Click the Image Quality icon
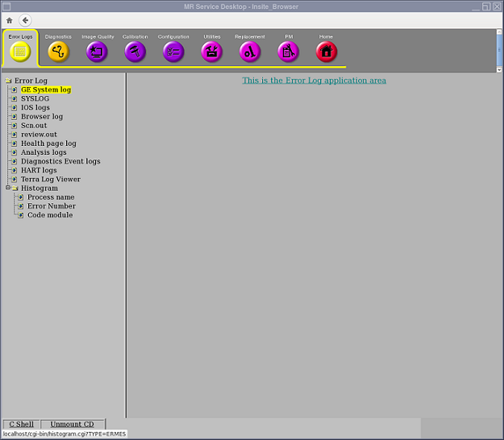This screenshot has height=440, width=504. (97, 52)
